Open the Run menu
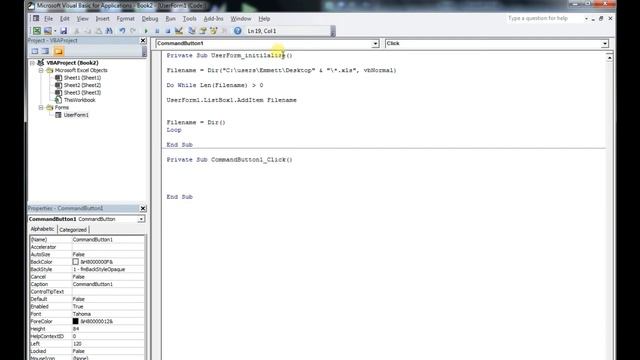This screenshot has width=640, height=360. 170,19
